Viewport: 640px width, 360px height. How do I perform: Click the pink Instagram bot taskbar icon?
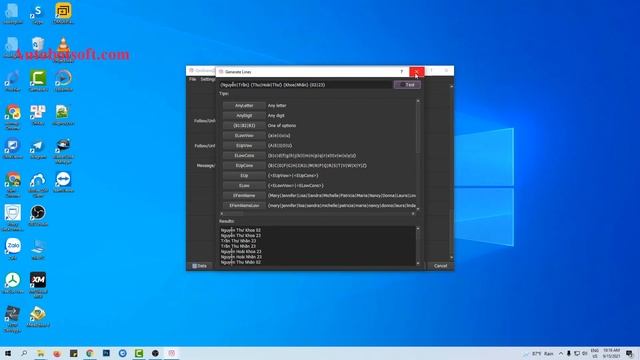(x=171, y=353)
